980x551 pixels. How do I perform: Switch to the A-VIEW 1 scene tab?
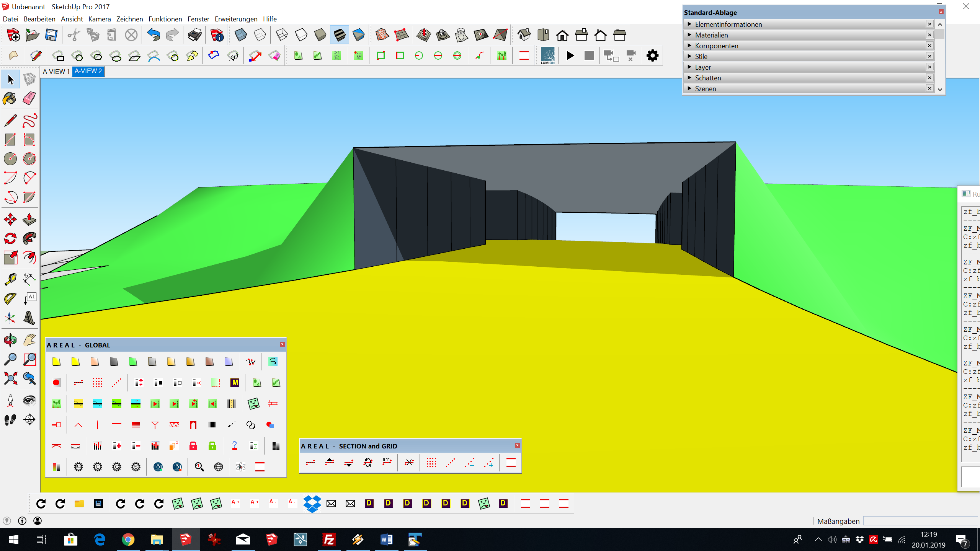pos(56,72)
